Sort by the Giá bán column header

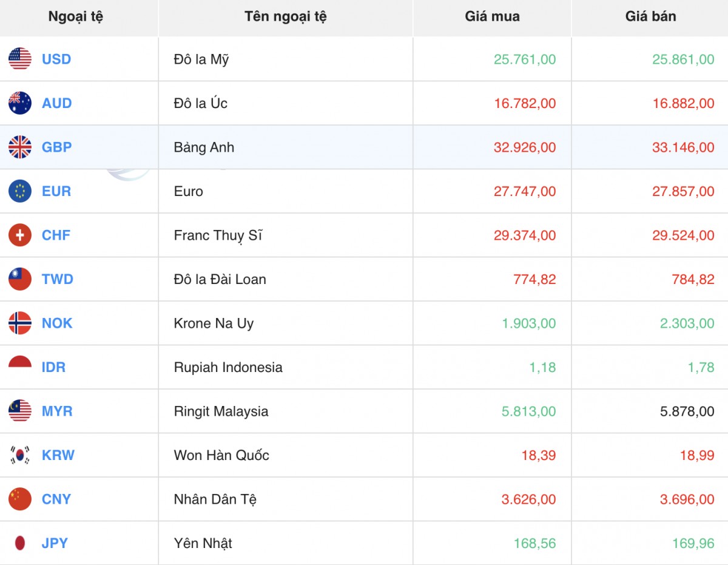[x=650, y=16]
